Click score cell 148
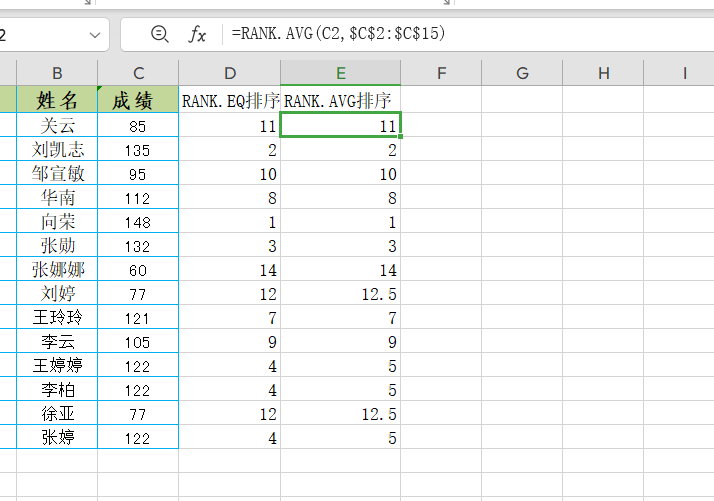The height and width of the screenshot is (501, 714). pos(138,221)
